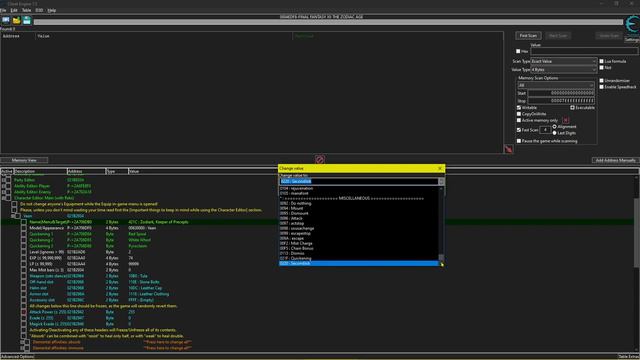Enable Pause the game while scanning
This screenshot has height=360, width=640.
[x=519, y=141]
